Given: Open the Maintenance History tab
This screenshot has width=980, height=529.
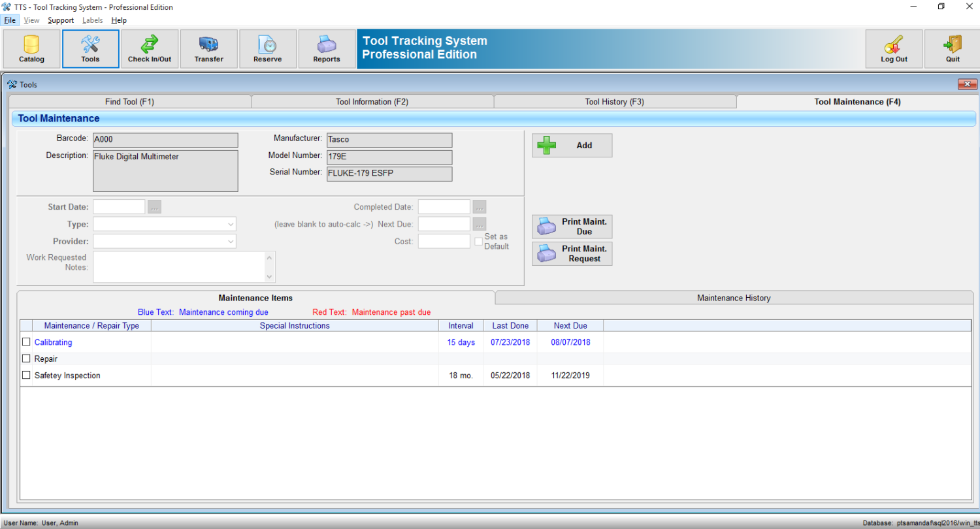Looking at the screenshot, I should pyautogui.click(x=734, y=297).
